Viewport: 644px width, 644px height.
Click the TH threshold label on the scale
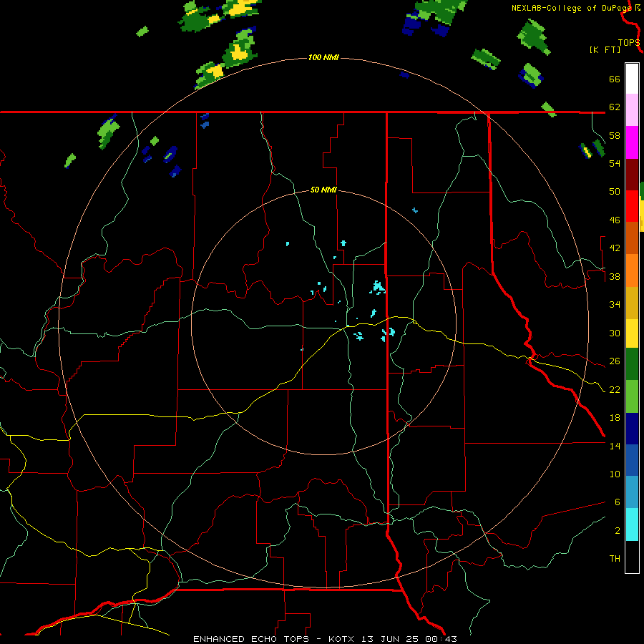[x=615, y=558]
